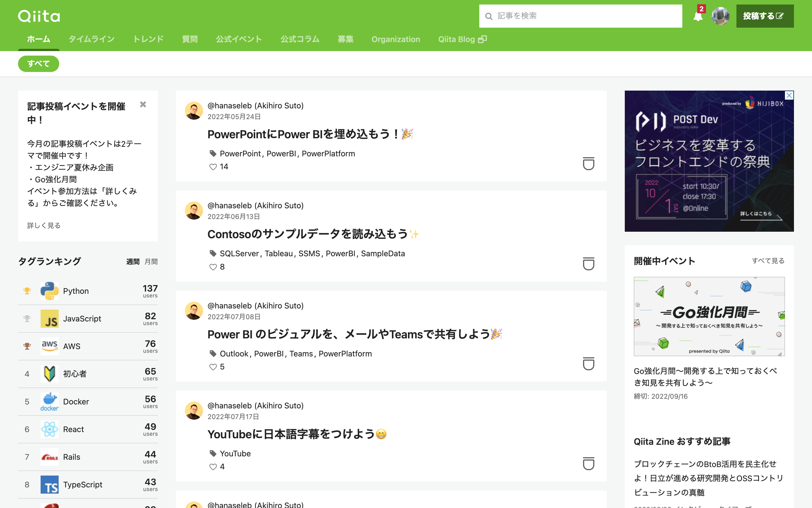Click the AWS tag logo
Viewport: 812px width, 508px height.
point(49,346)
